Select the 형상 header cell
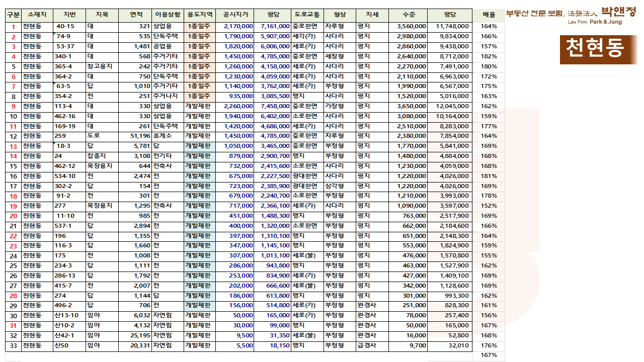Image resolution: width=644 pixels, height=362 pixels. tap(340, 16)
